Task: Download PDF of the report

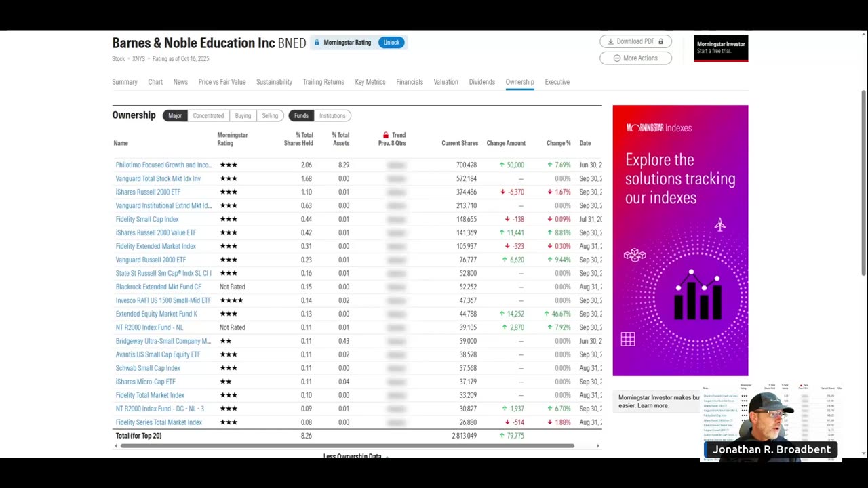Action: [x=635, y=41]
